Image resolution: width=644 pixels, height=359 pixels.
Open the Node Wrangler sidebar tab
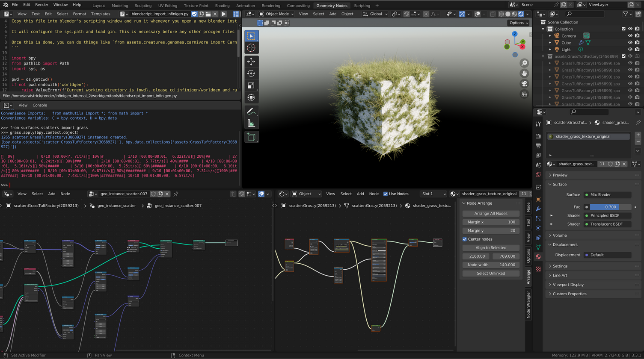528,304
